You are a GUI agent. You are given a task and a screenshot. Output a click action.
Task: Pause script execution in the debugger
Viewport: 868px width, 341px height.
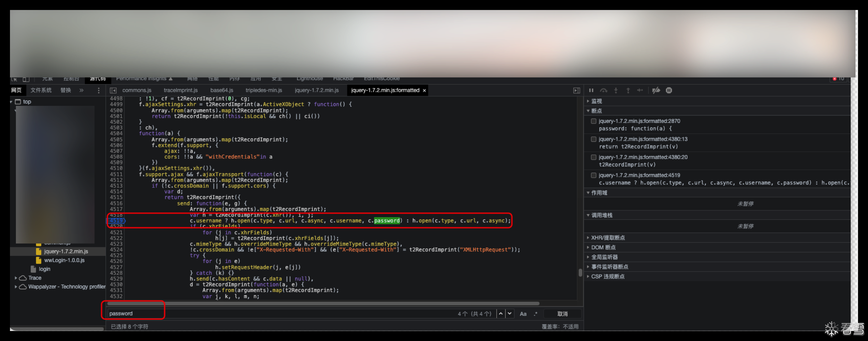click(x=591, y=90)
